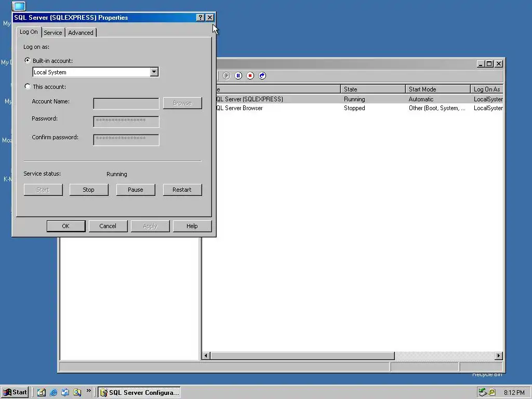Screen dimensions: 532x399
Task: Select the Built-in account radio button
Action: [28, 60]
